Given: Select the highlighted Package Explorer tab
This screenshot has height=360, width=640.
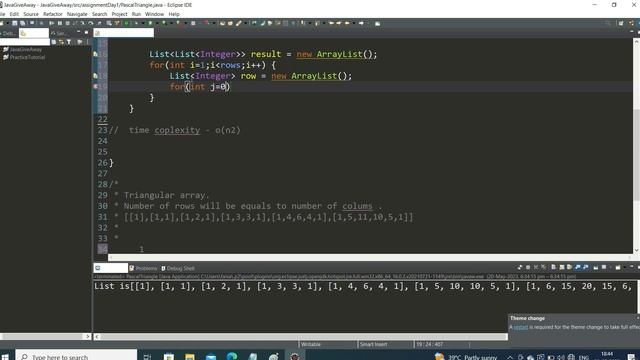Looking at the screenshot, I should [x=34, y=33].
